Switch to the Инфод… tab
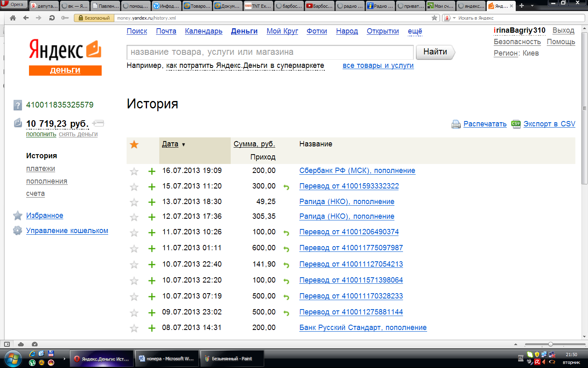Image resolution: width=588 pixels, height=368 pixels. [x=166, y=6]
